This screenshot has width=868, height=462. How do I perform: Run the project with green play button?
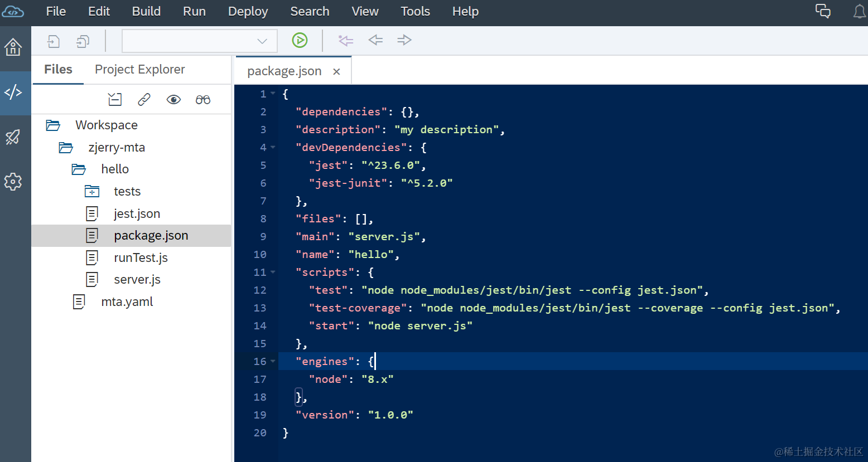tap(300, 40)
